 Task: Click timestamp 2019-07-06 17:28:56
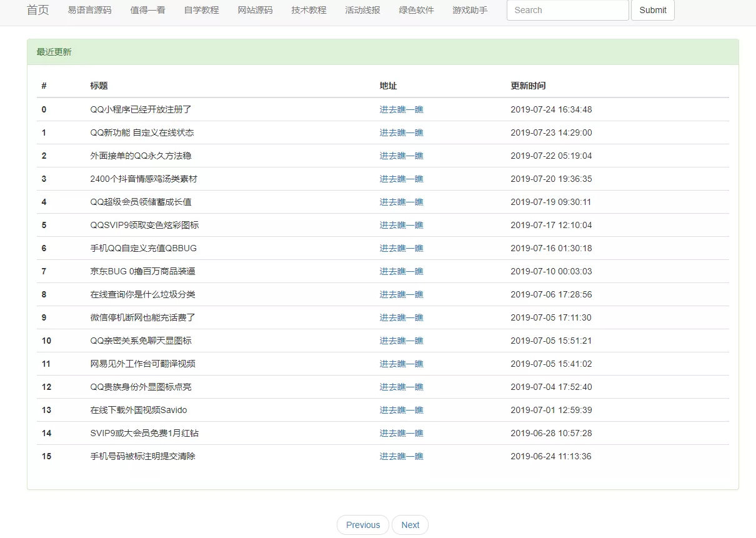(x=551, y=294)
